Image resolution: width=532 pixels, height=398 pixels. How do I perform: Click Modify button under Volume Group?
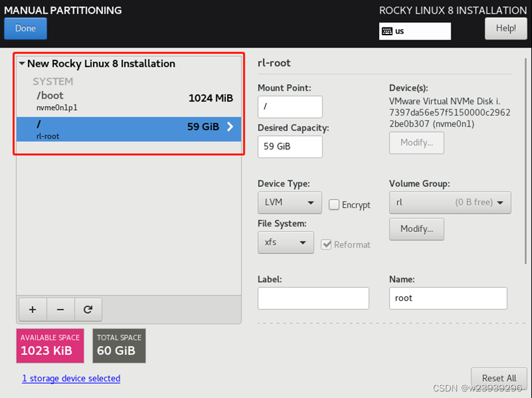tap(417, 229)
